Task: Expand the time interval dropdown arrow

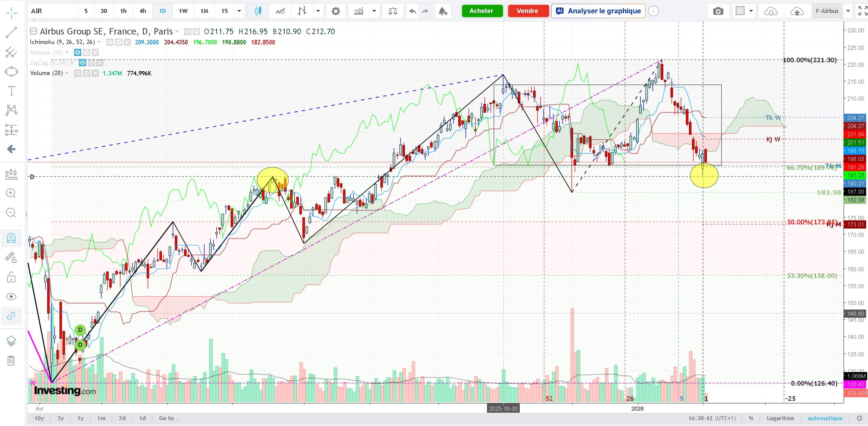Action: click(x=239, y=11)
